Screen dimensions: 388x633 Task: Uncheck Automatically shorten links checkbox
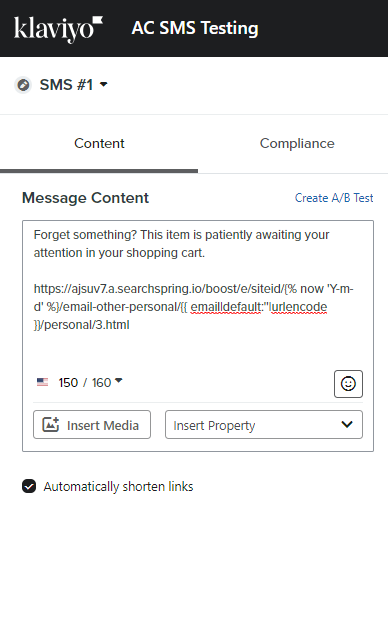[29, 486]
